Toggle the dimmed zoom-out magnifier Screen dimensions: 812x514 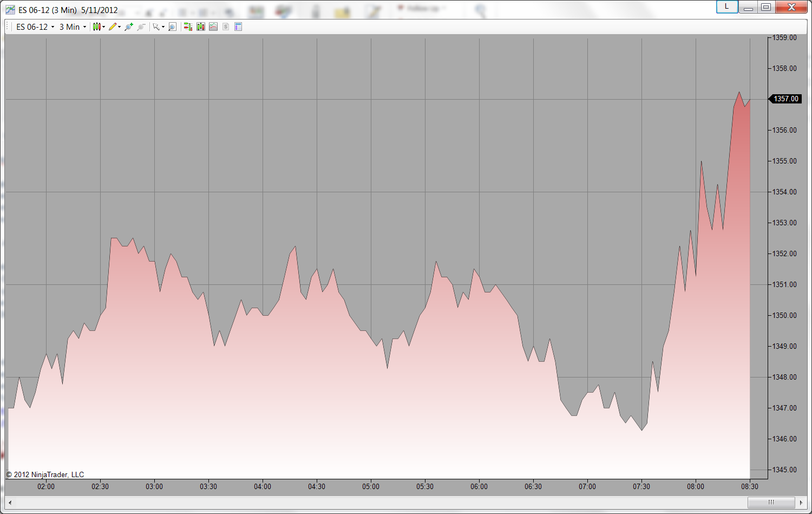pyautogui.click(x=141, y=27)
